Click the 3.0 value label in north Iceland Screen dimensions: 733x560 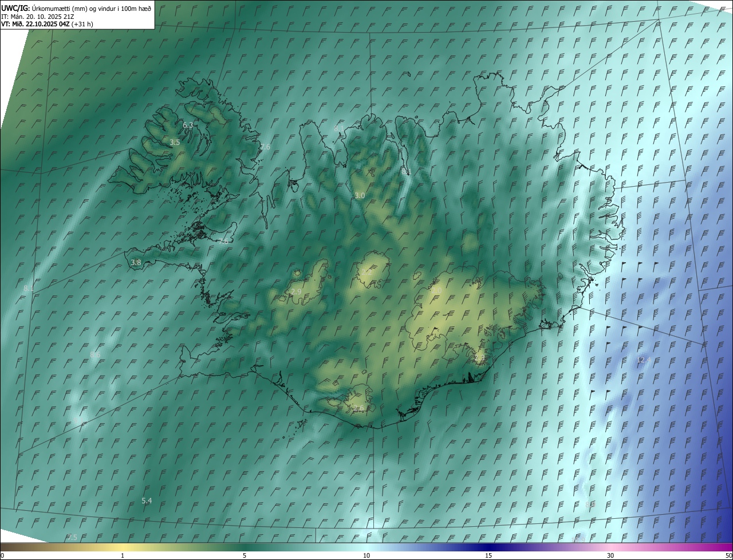360,195
